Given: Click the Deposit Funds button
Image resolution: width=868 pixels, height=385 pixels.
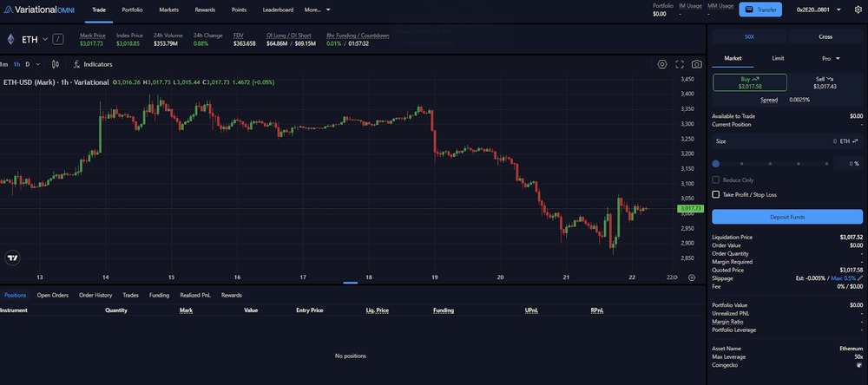Looking at the screenshot, I should 787,217.
